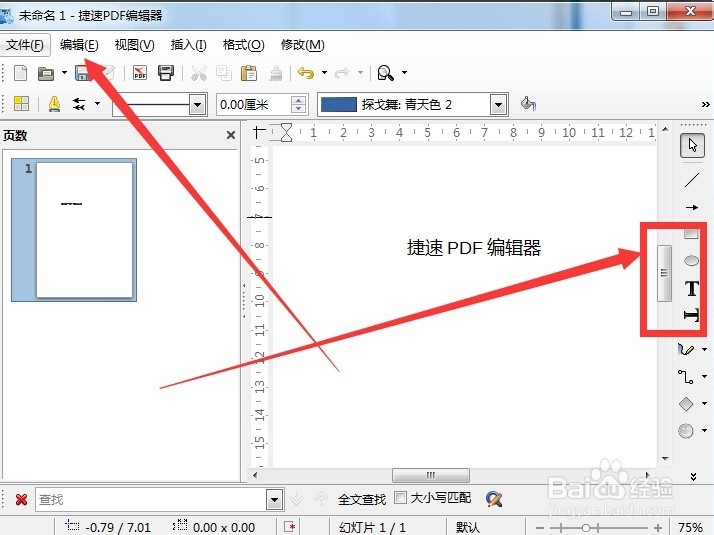Click the Print icon
The image size is (714, 535).
(166, 73)
